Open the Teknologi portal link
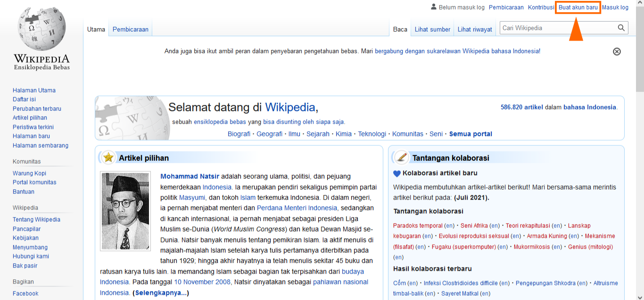 372,134
